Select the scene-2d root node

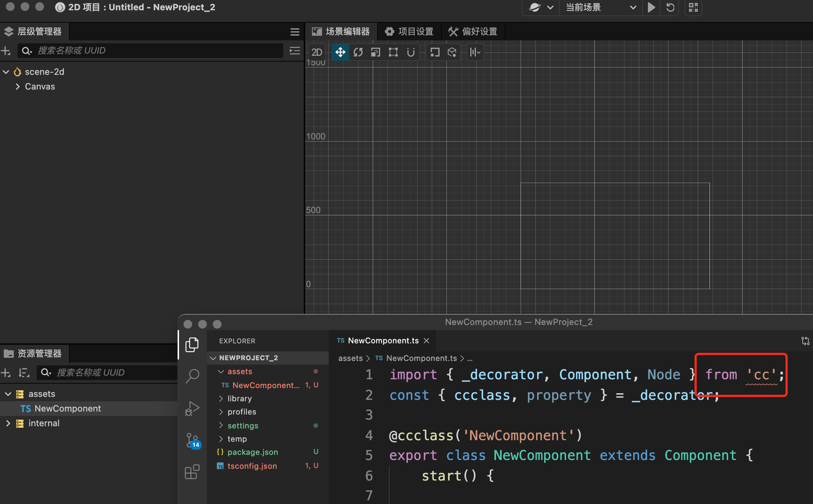point(44,72)
